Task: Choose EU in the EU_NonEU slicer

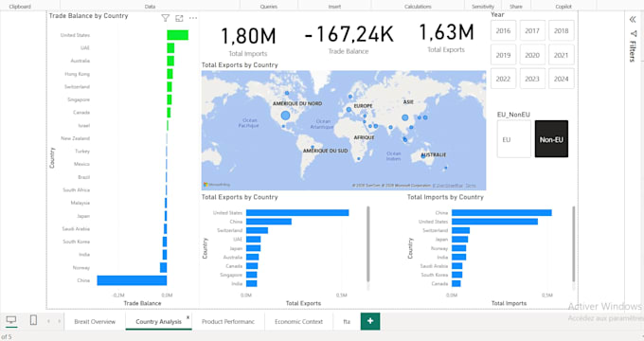Action: [x=514, y=139]
